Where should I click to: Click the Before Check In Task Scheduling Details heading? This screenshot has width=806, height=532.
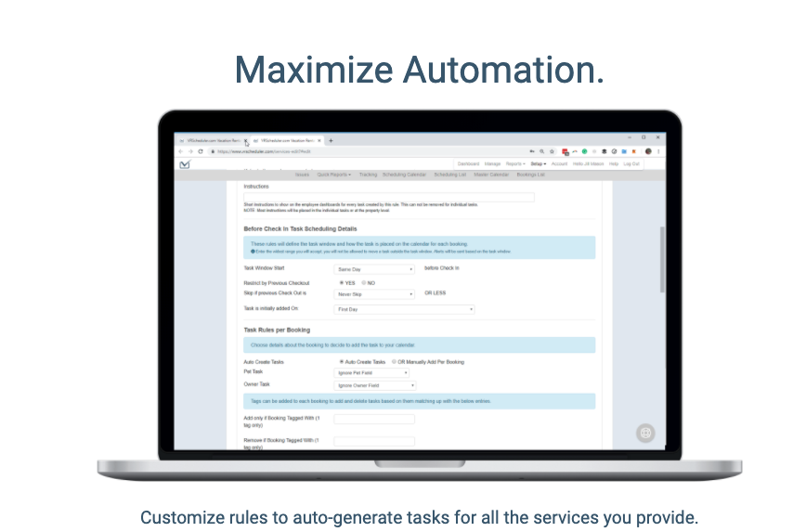[300, 228]
